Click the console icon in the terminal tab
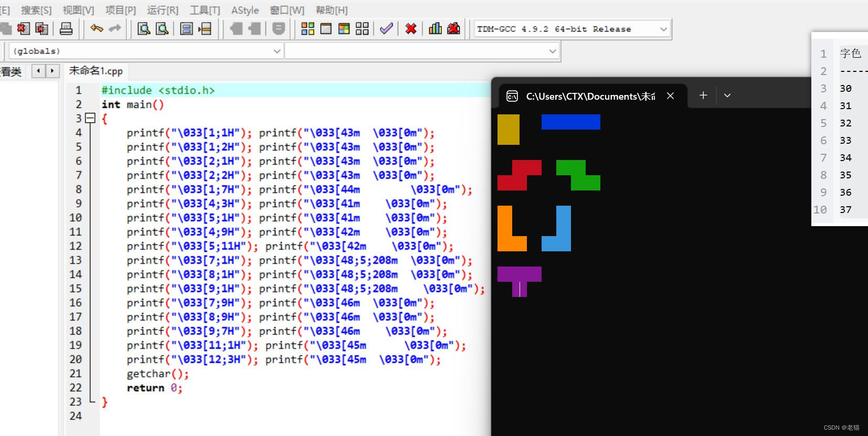Screen dimensions: 868x436 pos(512,96)
